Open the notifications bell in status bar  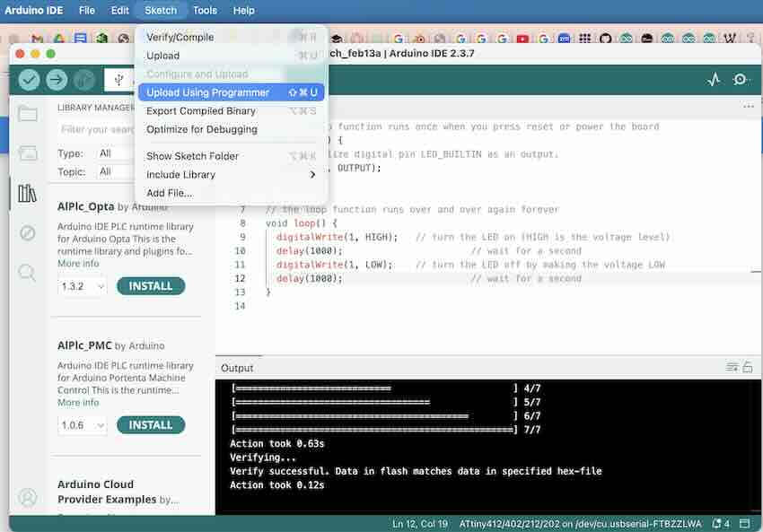[720, 524]
